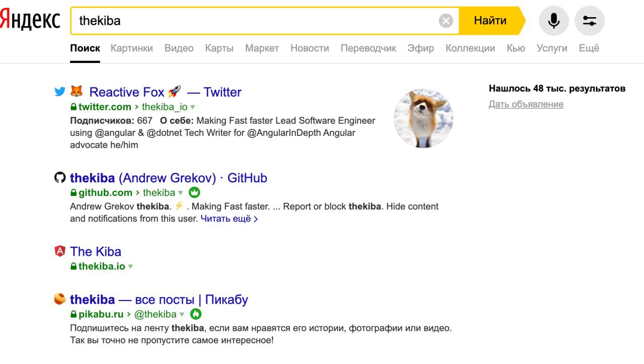Open The Kiba result title
The image size is (644, 364).
(96, 251)
